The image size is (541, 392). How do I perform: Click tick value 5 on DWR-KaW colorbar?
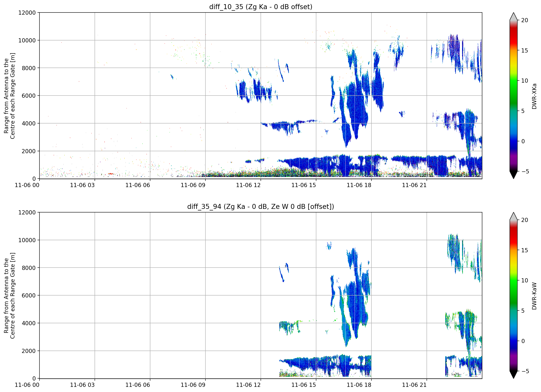[x=523, y=311]
